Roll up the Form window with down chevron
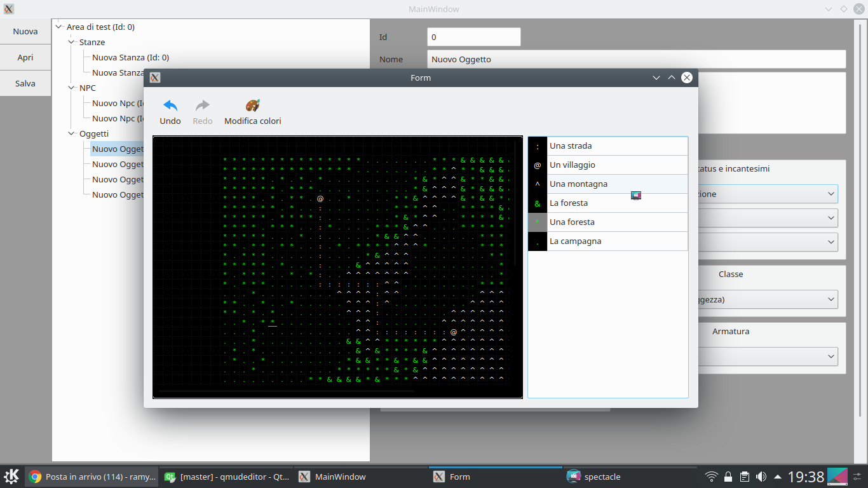The image size is (868, 488). 656,78
